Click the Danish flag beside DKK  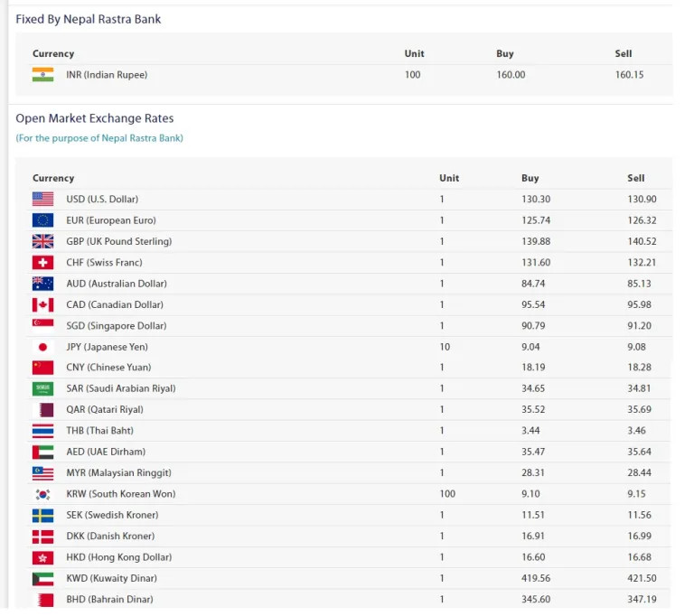pyautogui.click(x=43, y=537)
